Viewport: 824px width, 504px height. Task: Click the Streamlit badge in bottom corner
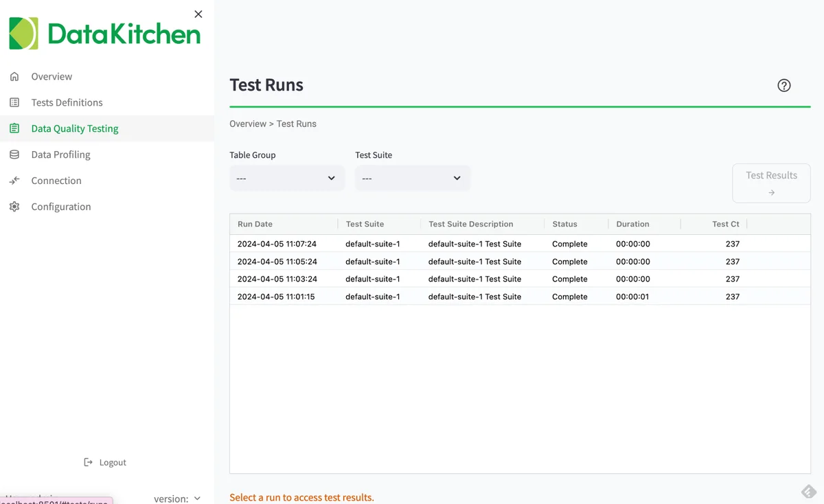coord(808,492)
